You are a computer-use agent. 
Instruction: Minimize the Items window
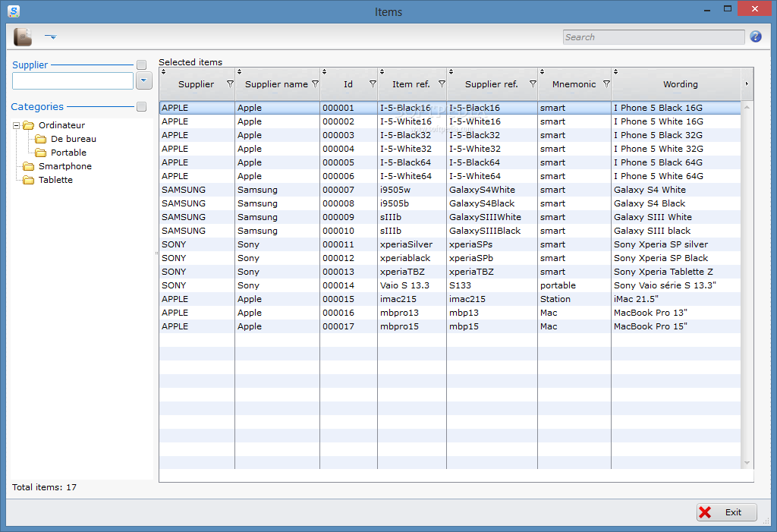[707, 9]
